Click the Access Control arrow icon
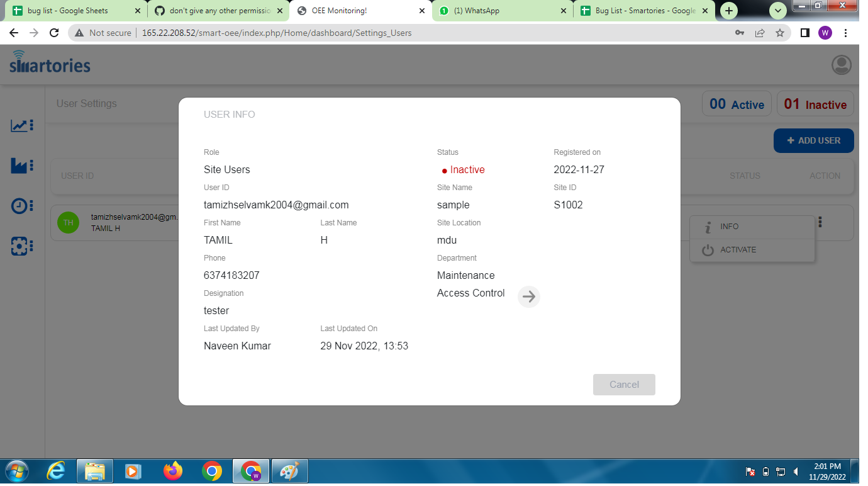This screenshot has height=486, width=868. pyautogui.click(x=528, y=297)
